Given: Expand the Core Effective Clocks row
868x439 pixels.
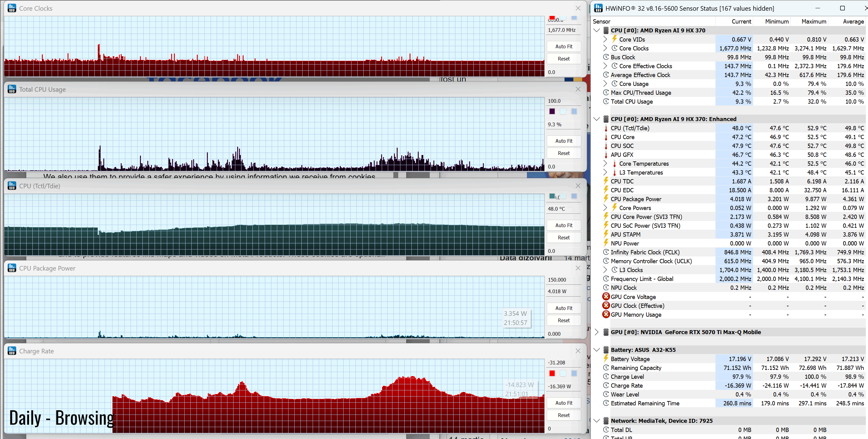Looking at the screenshot, I should coord(605,66).
